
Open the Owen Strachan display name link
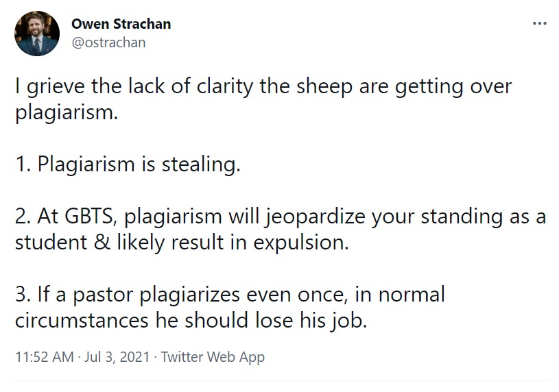[121, 24]
